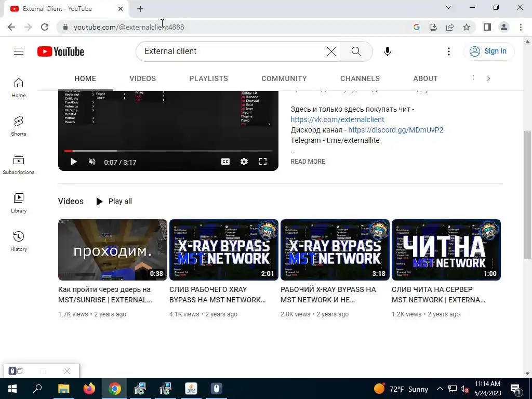532x399 pixels.
Task: Close the External Client YouTube tab
Action: coord(121,9)
